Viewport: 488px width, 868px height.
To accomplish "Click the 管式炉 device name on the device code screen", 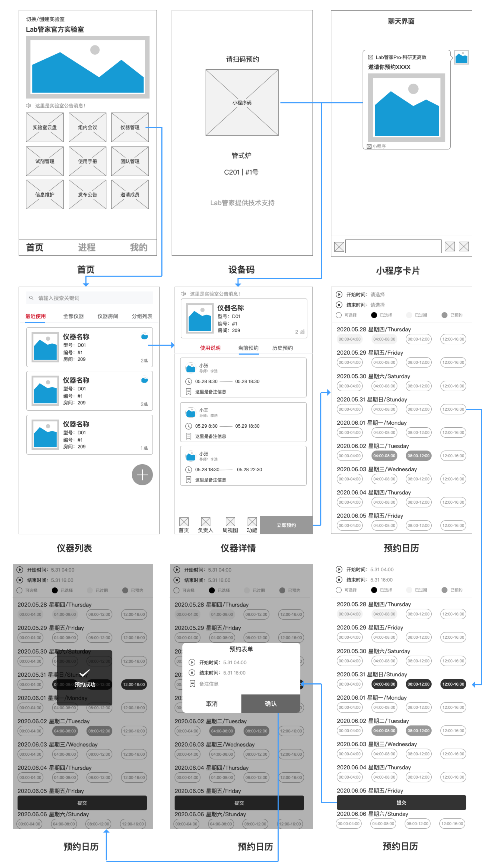I will (x=241, y=155).
